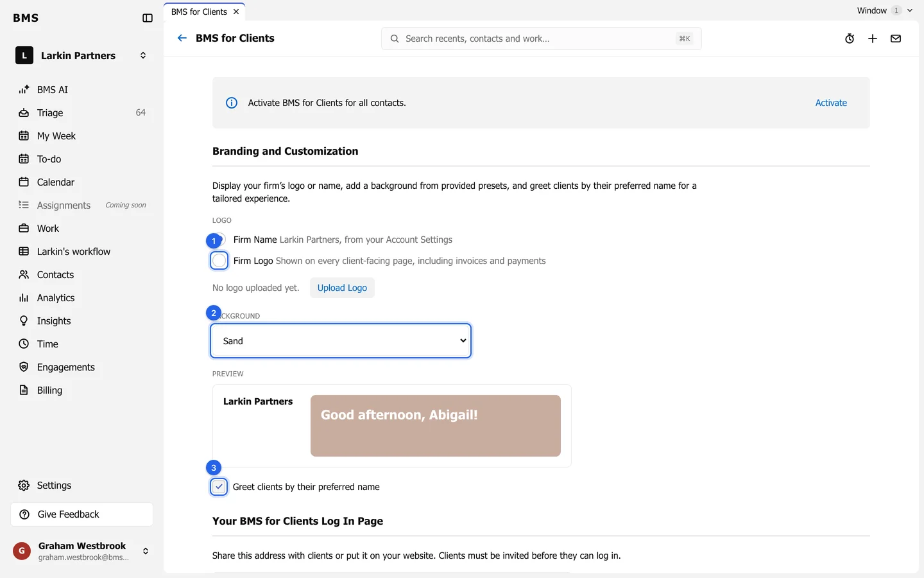
Task: Close the BMS for Clients tab
Action: click(236, 12)
